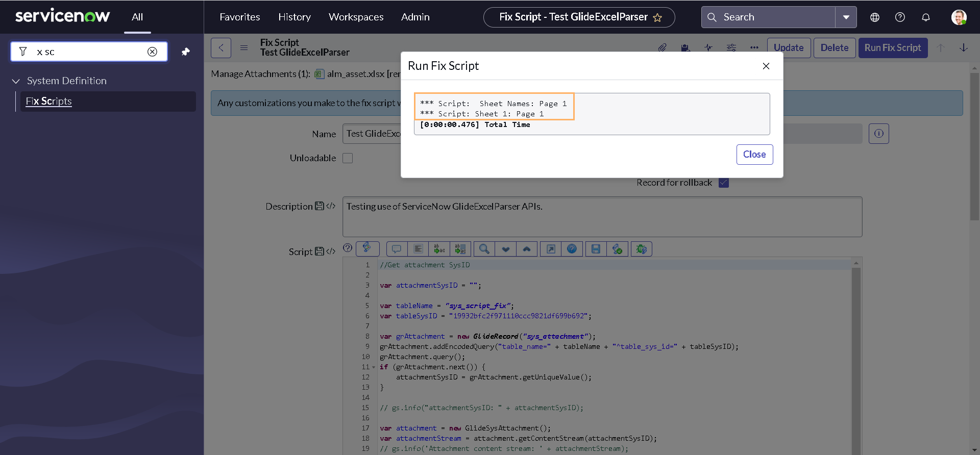Open the personalize form sliders icon
The height and width of the screenshot is (455, 980).
[731, 47]
